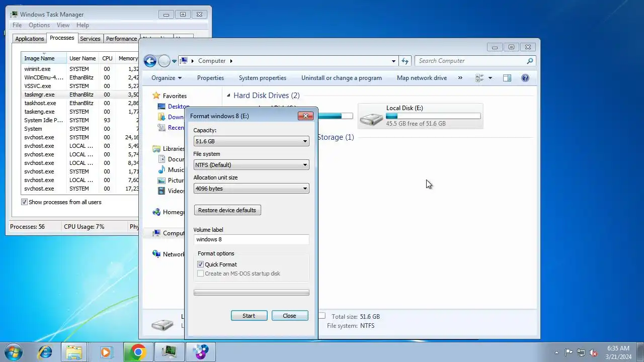Open more view options arrow
Viewport: 644px width, 362px height.
pyautogui.click(x=490, y=78)
